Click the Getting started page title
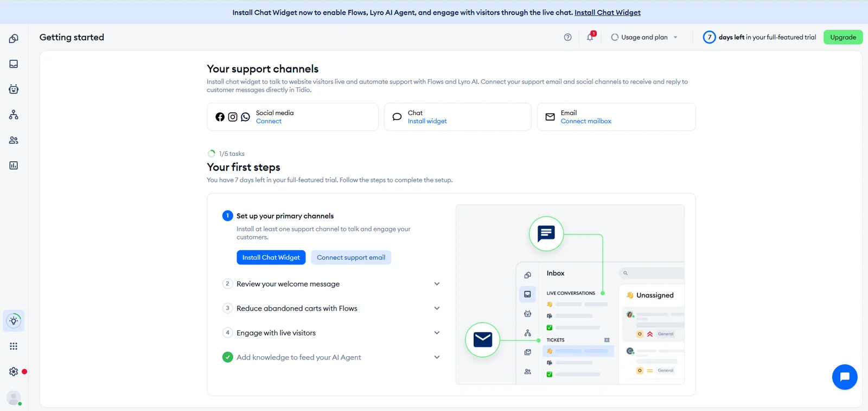Viewport: 868px width, 411px height. 72,37
